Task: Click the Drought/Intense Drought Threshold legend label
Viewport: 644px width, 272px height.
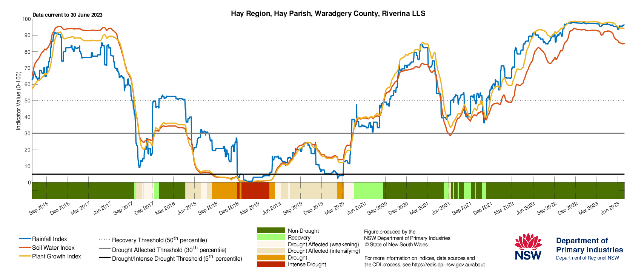Action: 177,258
